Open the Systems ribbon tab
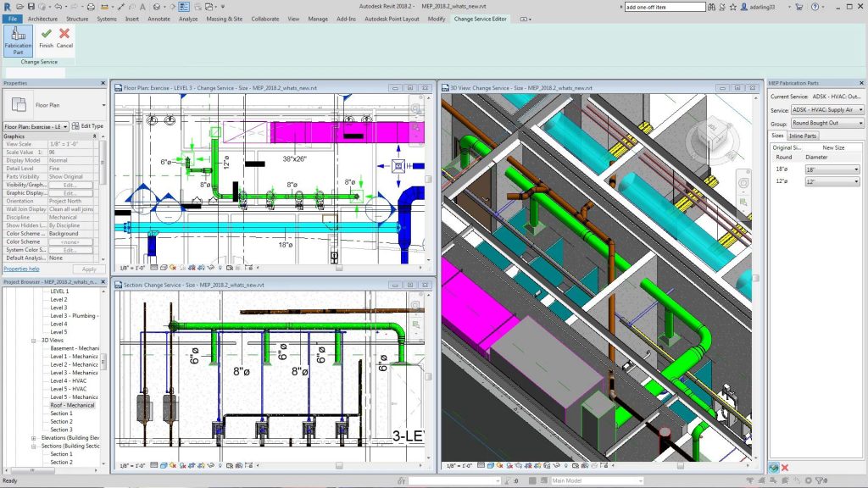 pos(107,19)
